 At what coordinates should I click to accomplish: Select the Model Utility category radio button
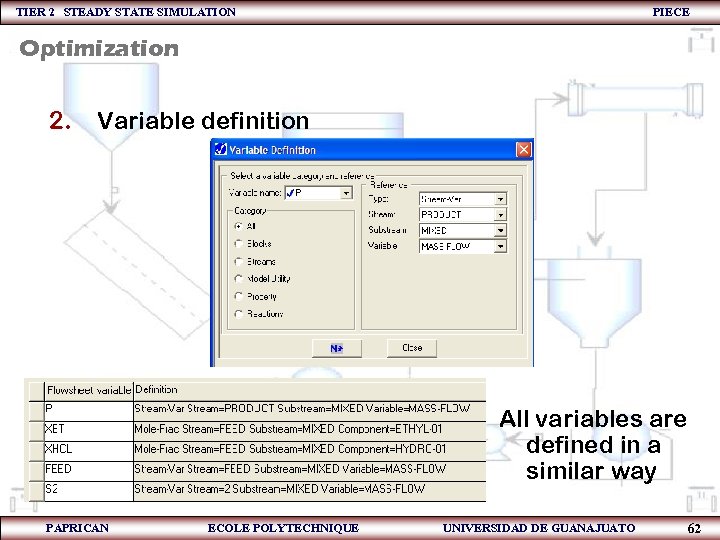tap(238, 279)
